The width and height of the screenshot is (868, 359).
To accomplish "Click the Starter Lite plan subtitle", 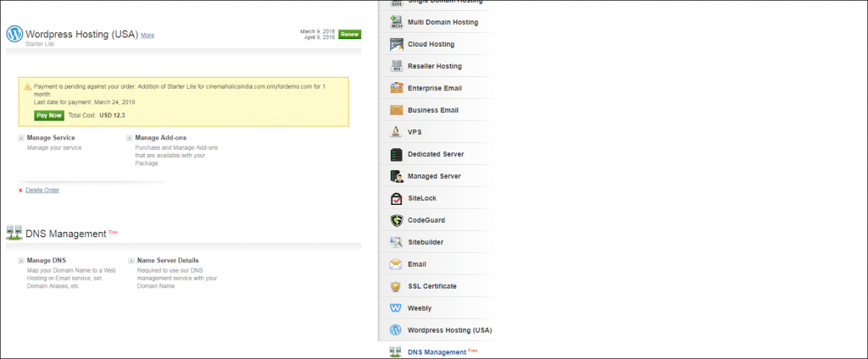I will coord(40,44).
